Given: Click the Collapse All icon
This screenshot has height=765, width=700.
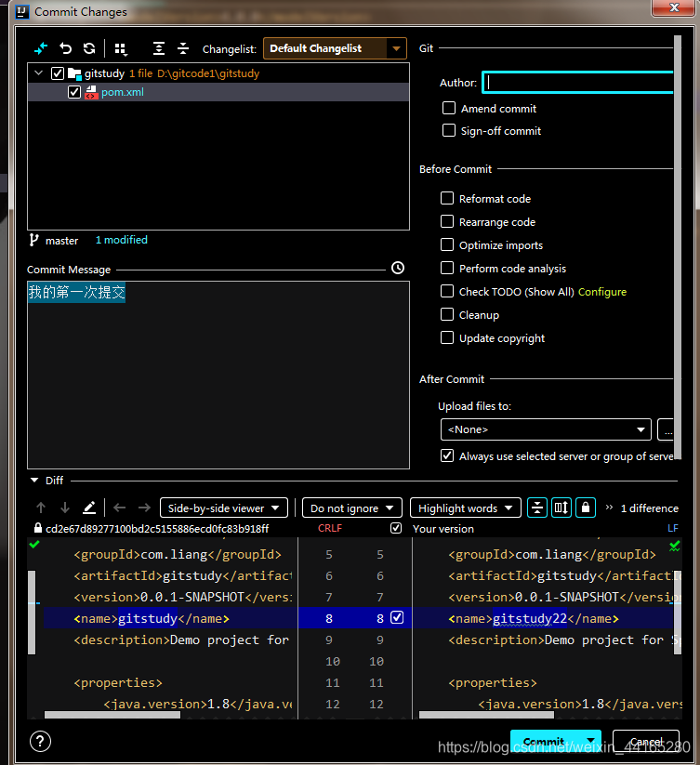Looking at the screenshot, I should tap(183, 48).
